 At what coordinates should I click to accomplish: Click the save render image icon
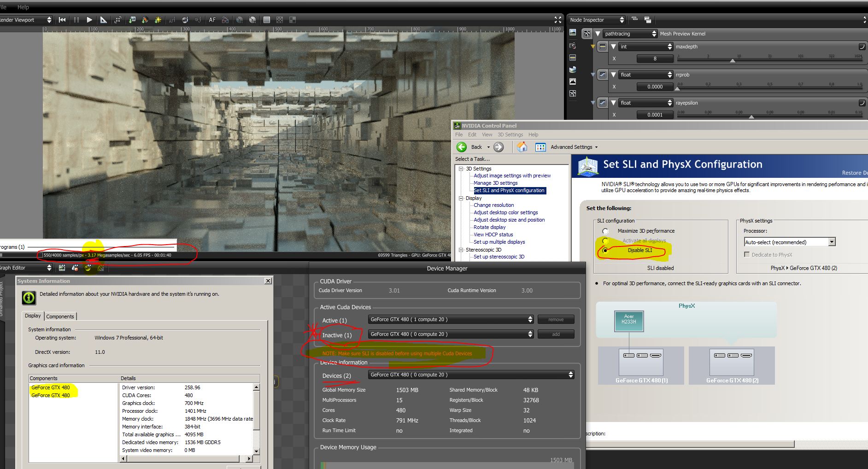(x=132, y=20)
